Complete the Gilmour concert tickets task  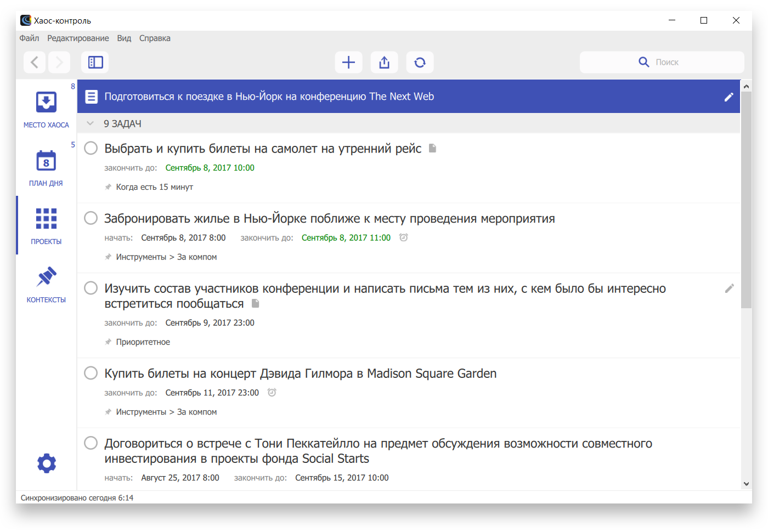click(x=91, y=373)
